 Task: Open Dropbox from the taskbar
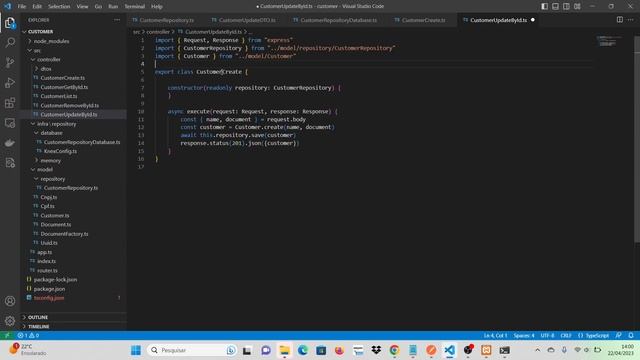tap(376, 350)
